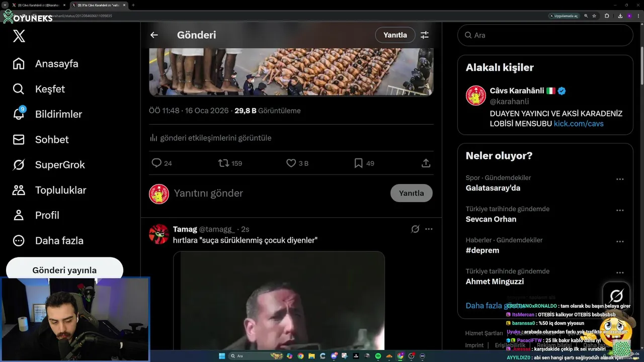Open Sohbet messages
Image resolution: width=644 pixels, height=362 pixels.
40,139
